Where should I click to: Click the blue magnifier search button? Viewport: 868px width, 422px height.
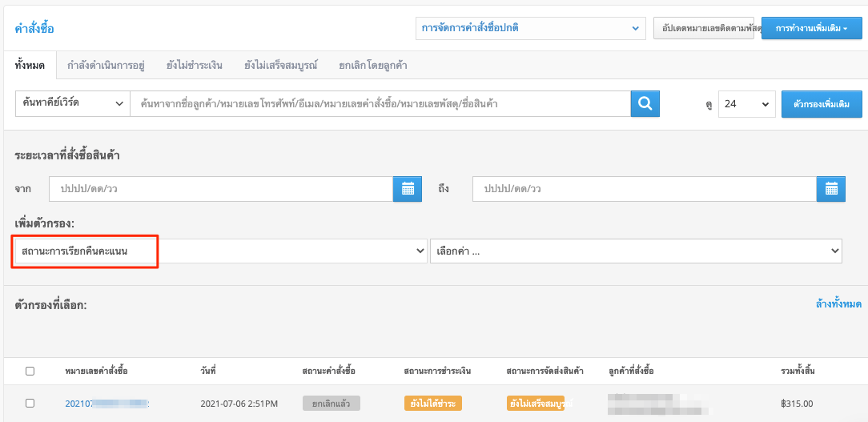tap(645, 103)
